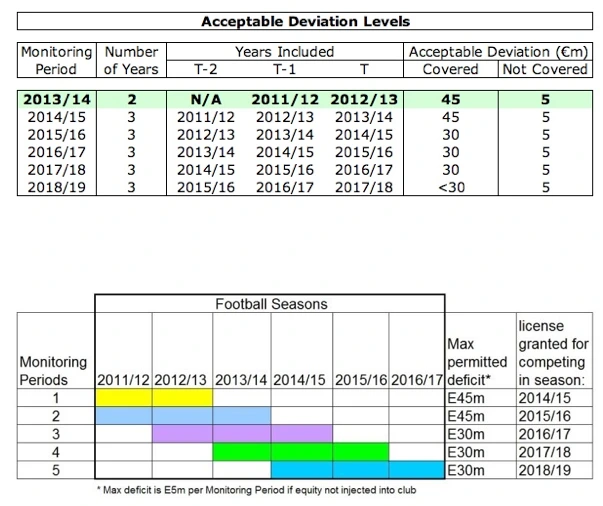This screenshot has height=506, width=603.
Task: Click the green 2015/16 cell in period 4
Action: coord(361,452)
